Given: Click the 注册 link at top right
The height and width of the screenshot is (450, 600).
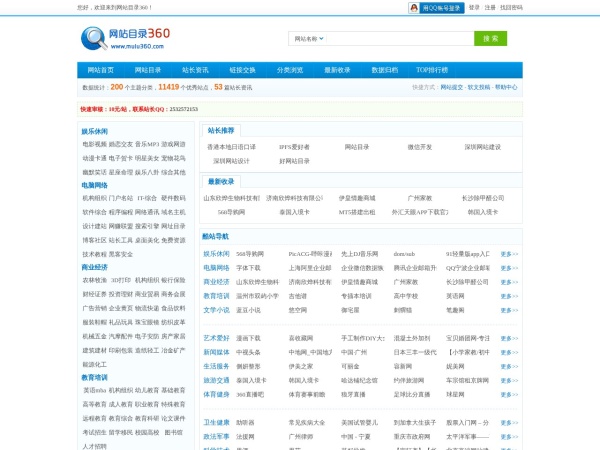Looking at the screenshot, I should point(490,7).
